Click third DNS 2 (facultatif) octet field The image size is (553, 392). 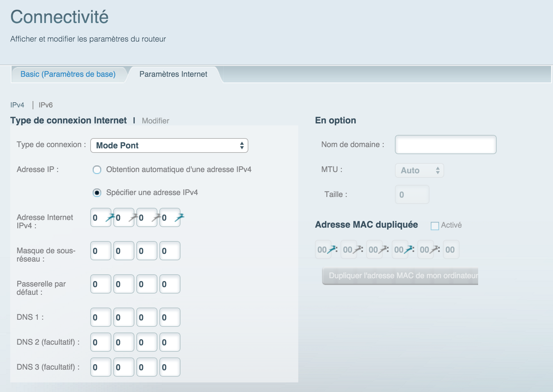tap(147, 342)
